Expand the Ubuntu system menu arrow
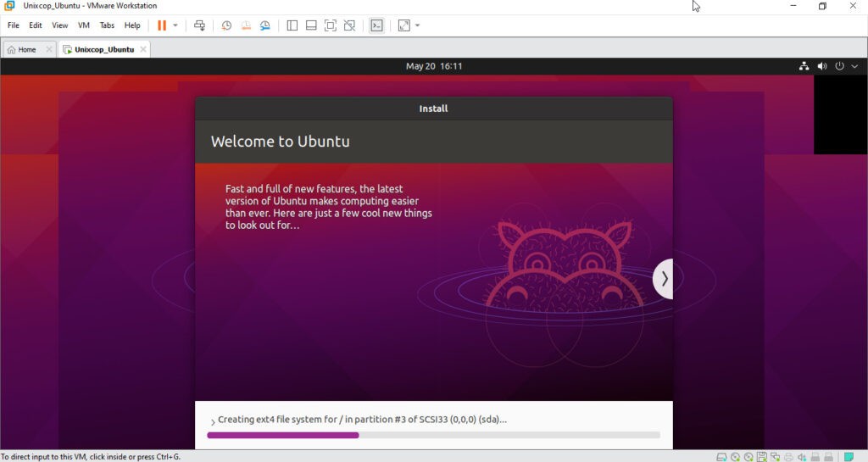This screenshot has height=462, width=868. pos(854,66)
